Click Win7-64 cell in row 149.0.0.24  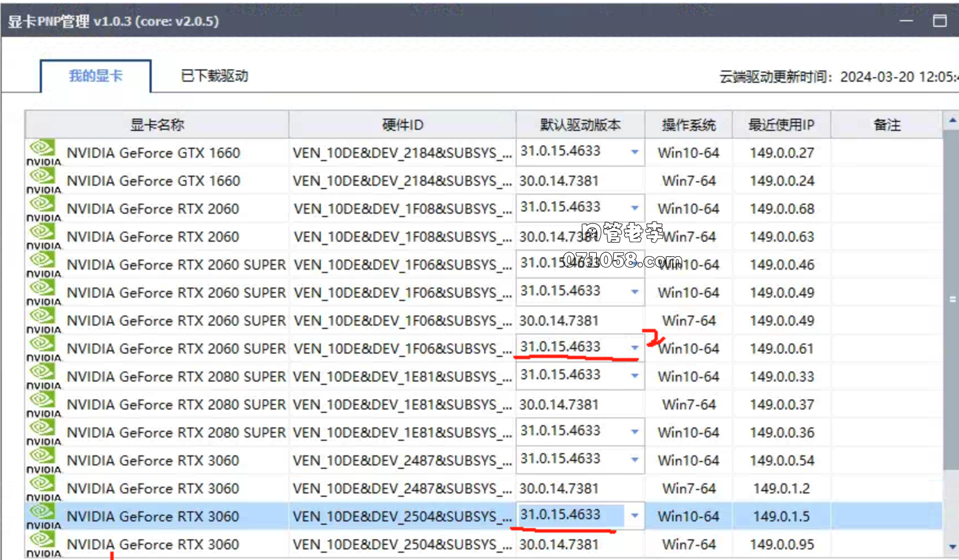689,181
